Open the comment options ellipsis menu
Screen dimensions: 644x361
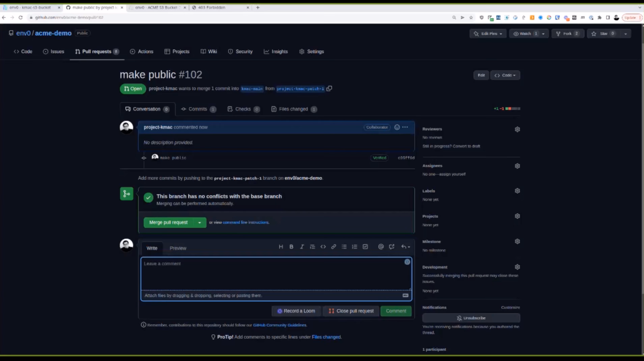pos(405,127)
